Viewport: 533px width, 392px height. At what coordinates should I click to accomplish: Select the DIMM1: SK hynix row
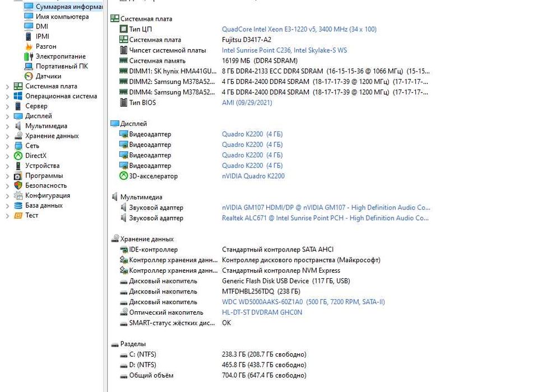coord(274,71)
